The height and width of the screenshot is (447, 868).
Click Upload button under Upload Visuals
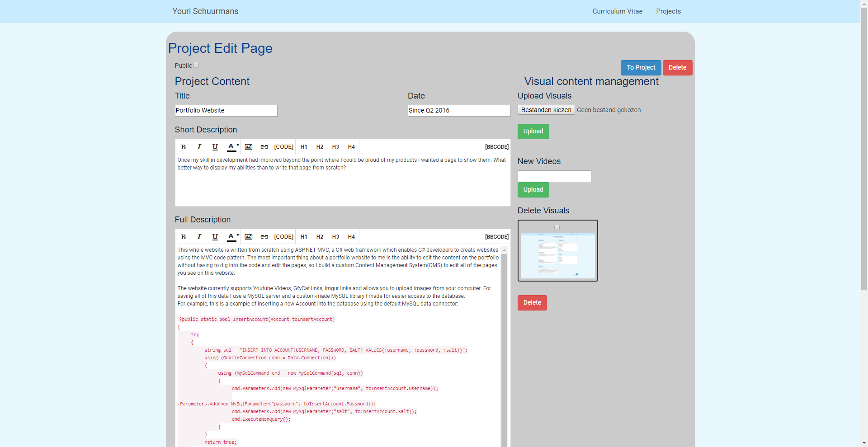[533, 132]
